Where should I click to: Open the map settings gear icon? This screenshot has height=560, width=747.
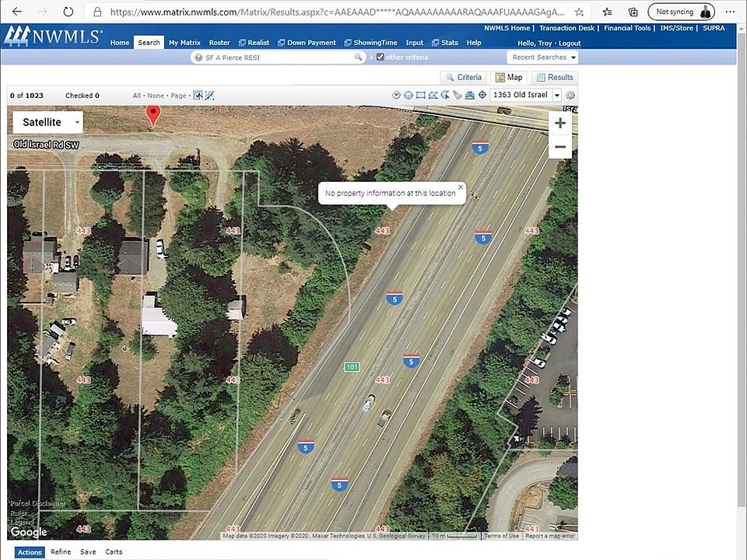pos(570,96)
